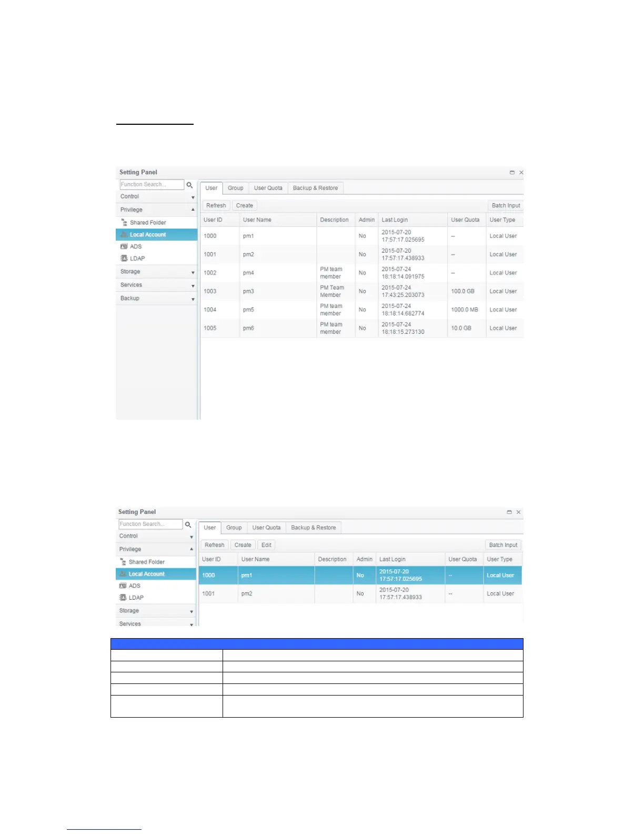Image resolution: width=644 pixels, height=834 pixels.
Task: Click Batch Input in the six-user panel
Action: 506,206
